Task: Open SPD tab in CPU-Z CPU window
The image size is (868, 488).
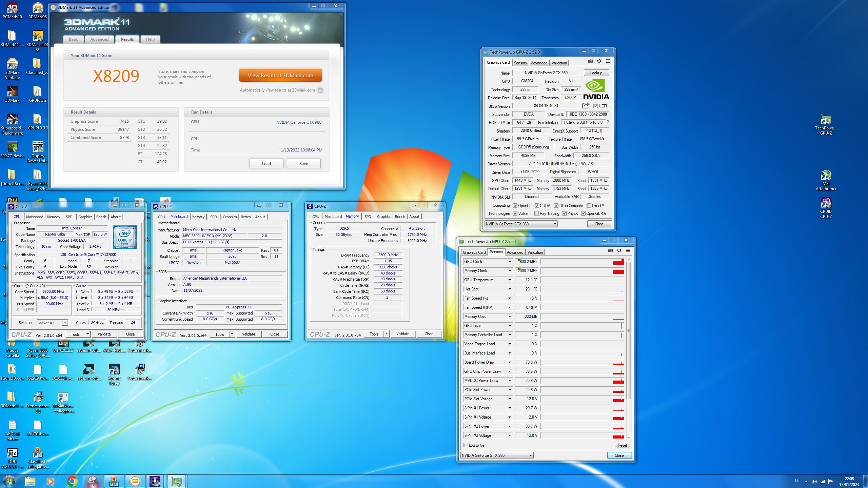Action: (x=69, y=217)
